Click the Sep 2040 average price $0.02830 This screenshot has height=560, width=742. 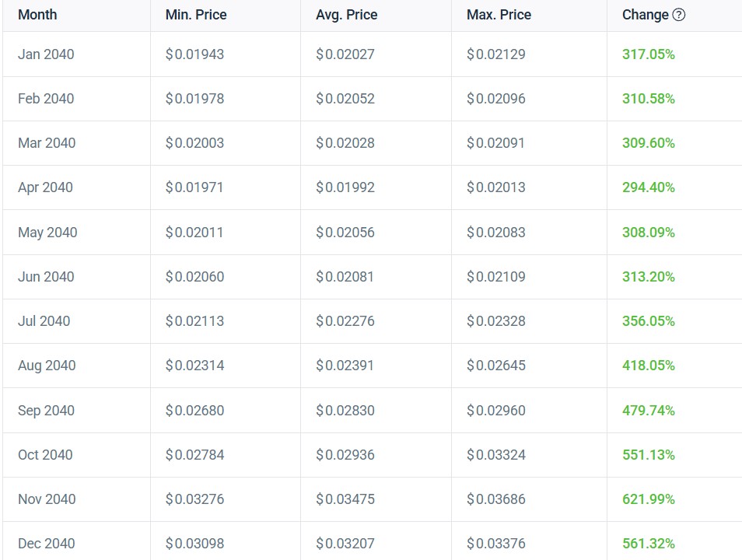click(x=345, y=411)
